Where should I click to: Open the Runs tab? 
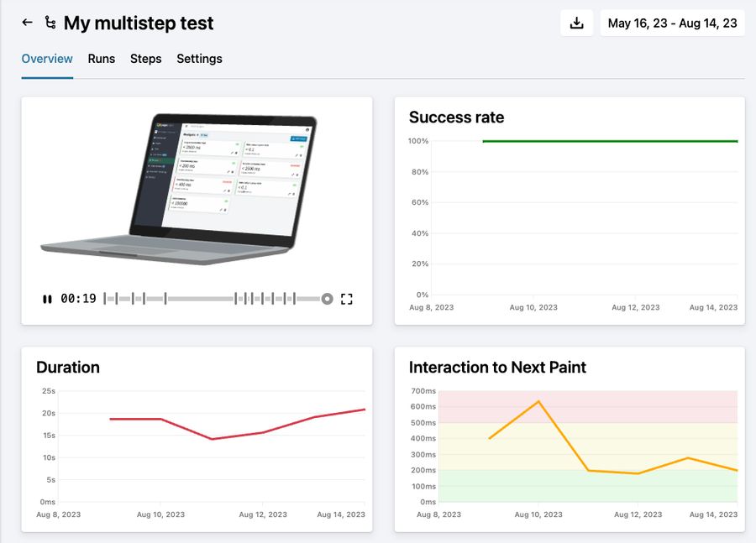[101, 59]
